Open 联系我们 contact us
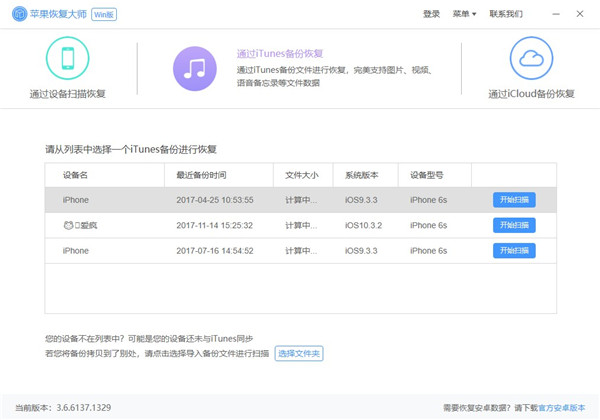The image size is (600, 420). [506, 14]
